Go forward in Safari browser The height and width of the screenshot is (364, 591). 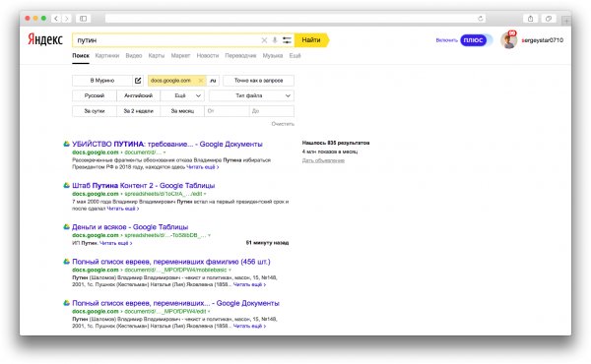67,19
